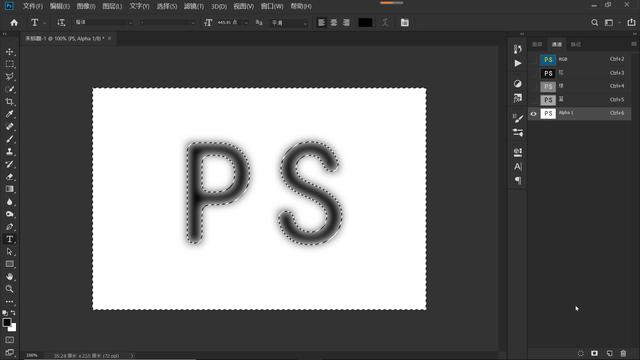Show the Red channel
The image size is (640, 360).
click(x=533, y=73)
